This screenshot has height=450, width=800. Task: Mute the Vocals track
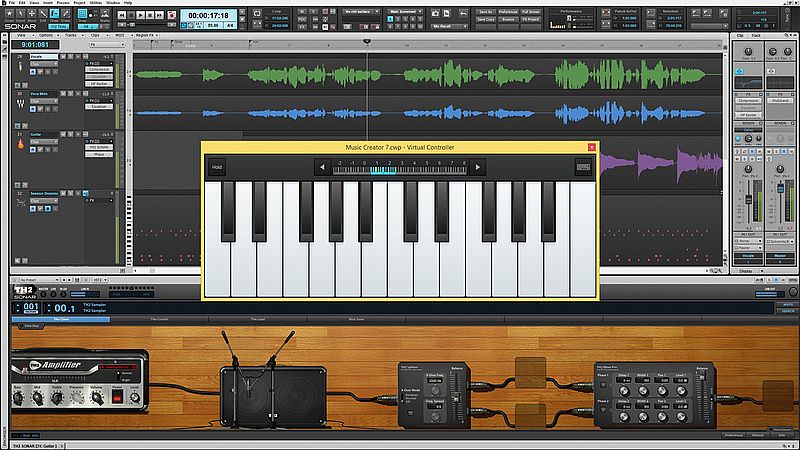point(63,57)
